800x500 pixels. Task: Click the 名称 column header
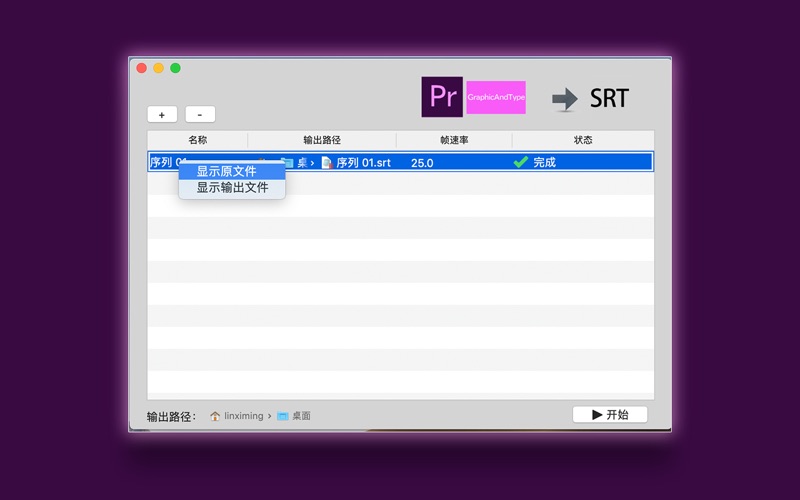(197, 140)
